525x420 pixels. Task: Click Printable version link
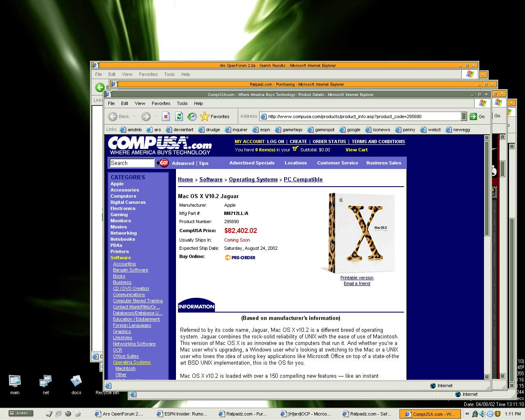357,278
